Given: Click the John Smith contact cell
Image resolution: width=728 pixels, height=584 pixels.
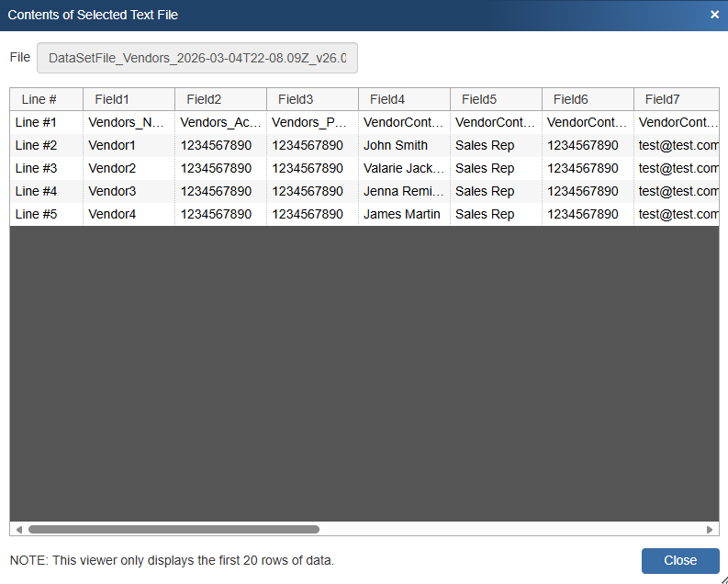Looking at the screenshot, I should 396,145.
